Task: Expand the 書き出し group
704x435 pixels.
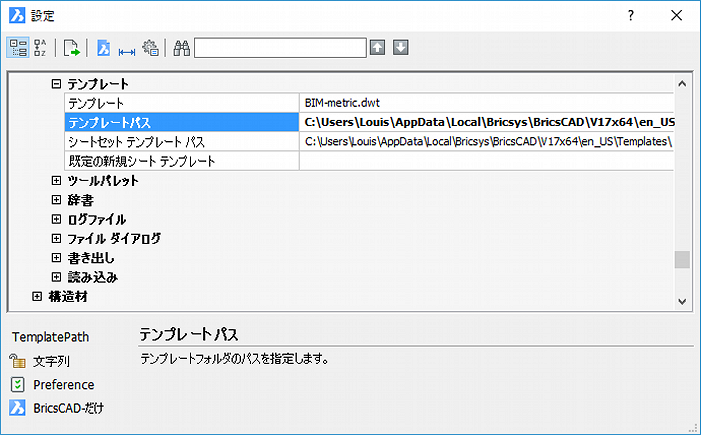Action: click(56, 258)
